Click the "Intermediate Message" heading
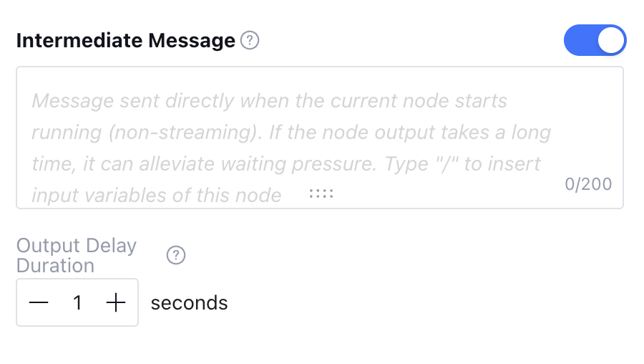 click(125, 41)
